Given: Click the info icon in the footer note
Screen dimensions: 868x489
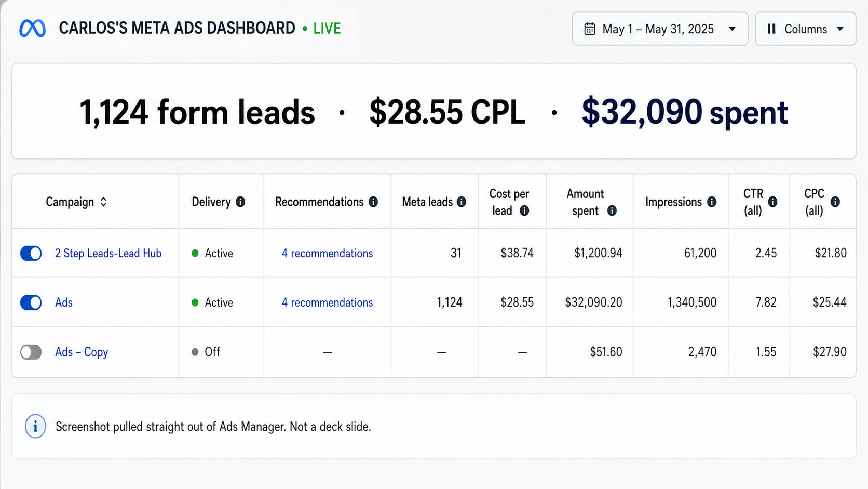Looking at the screenshot, I should pyautogui.click(x=35, y=427).
